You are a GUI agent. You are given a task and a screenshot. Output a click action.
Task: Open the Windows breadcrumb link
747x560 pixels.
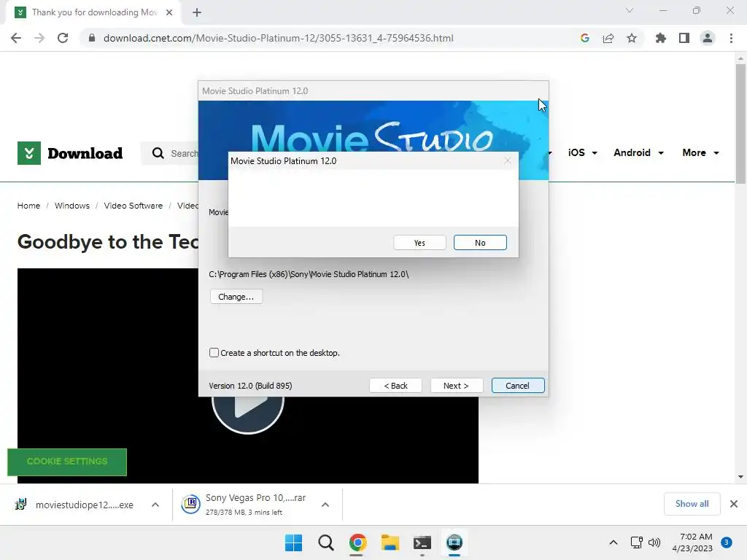tap(72, 206)
